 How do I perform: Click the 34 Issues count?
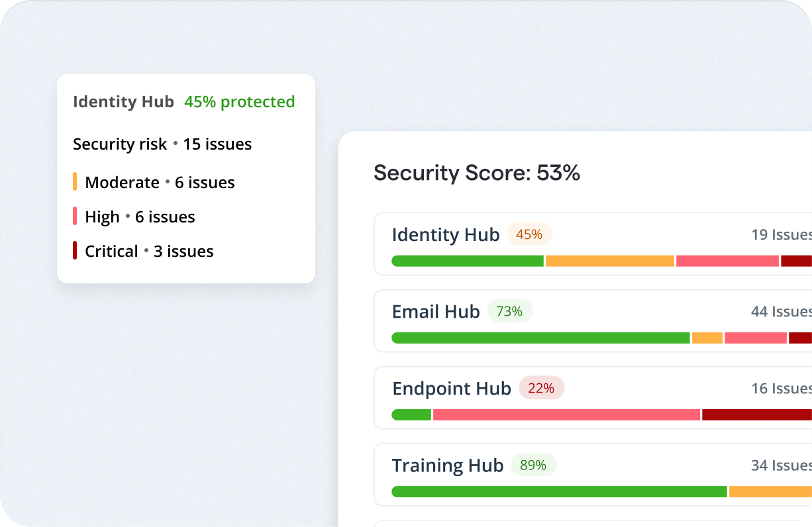782,465
